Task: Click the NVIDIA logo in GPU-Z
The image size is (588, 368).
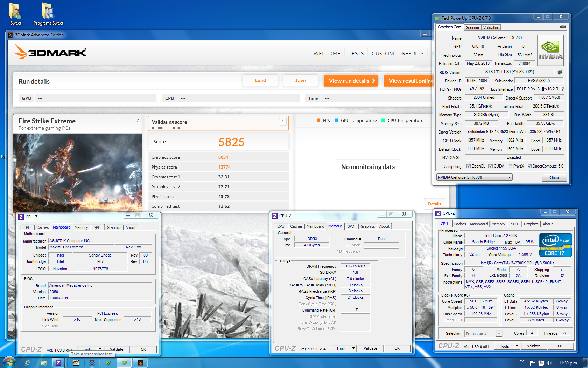Action: point(551,50)
